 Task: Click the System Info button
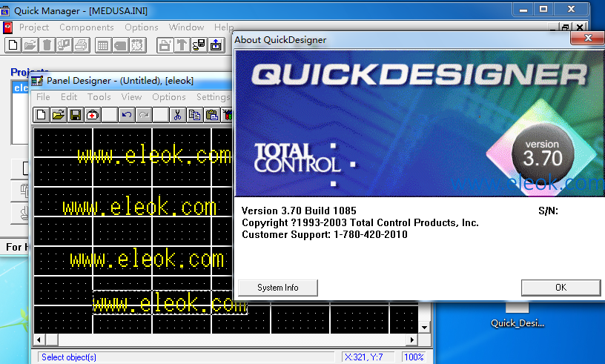(278, 288)
